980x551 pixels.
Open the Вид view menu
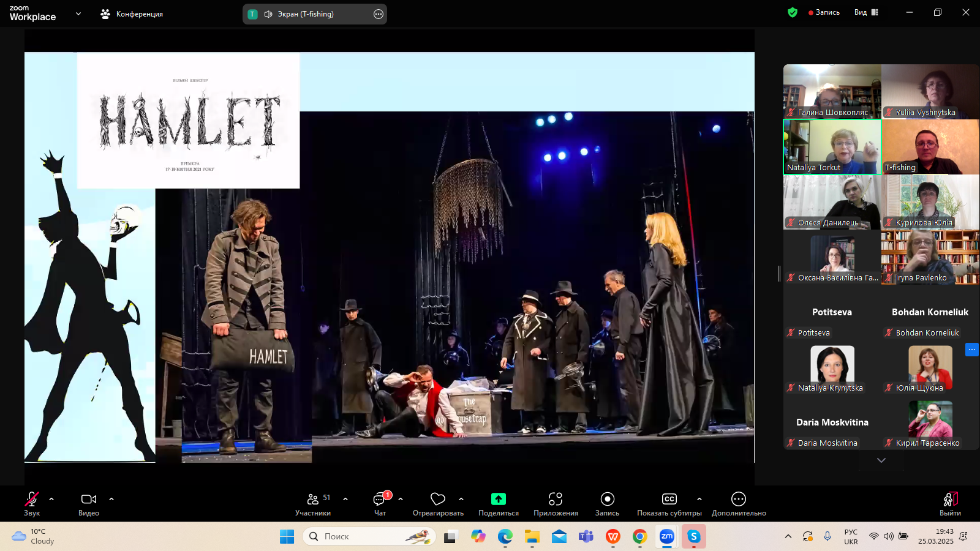coord(865,12)
